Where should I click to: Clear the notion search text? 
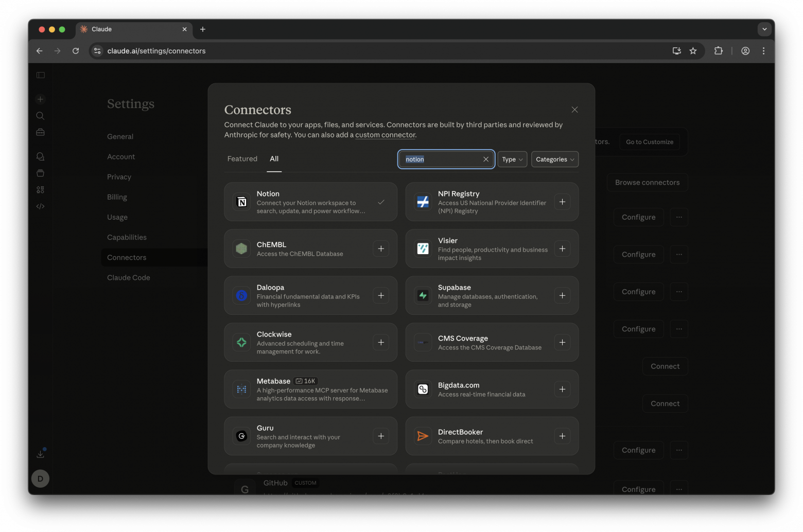(485, 159)
